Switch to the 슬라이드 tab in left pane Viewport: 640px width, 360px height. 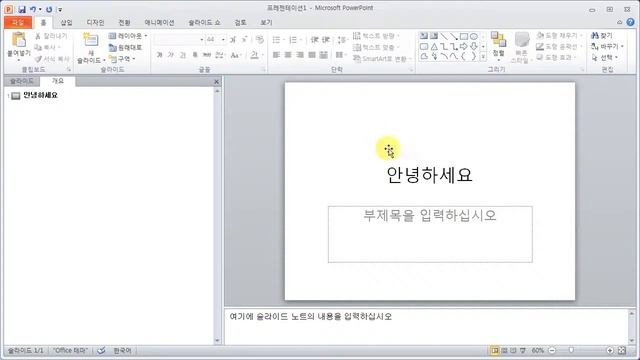click(22, 81)
